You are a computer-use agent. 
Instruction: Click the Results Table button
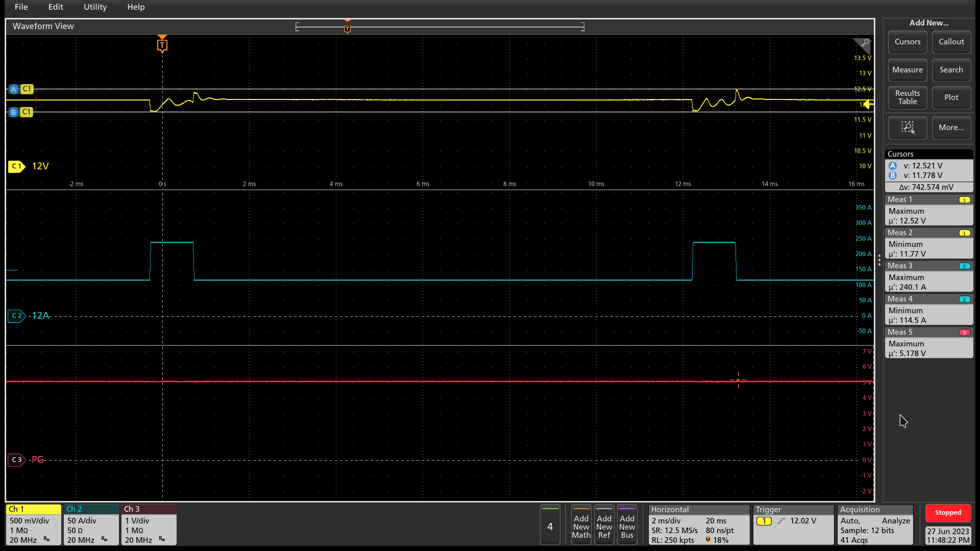(x=907, y=97)
